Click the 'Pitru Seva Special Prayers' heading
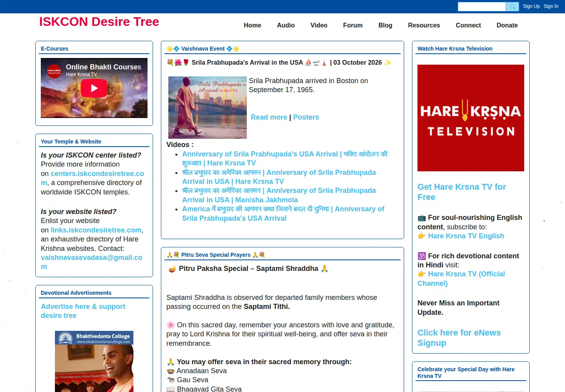Viewport: 565px width, 392px height. click(x=216, y=255)
